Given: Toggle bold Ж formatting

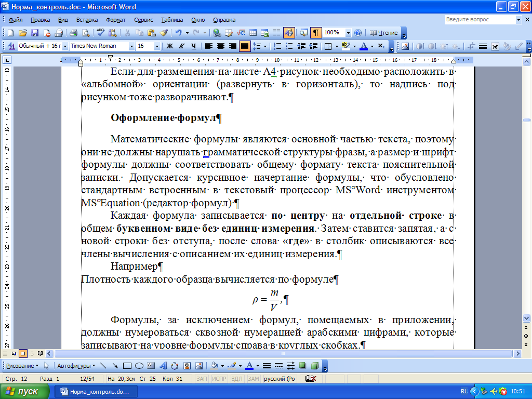Looking at the screenshot, I should 170,46.
